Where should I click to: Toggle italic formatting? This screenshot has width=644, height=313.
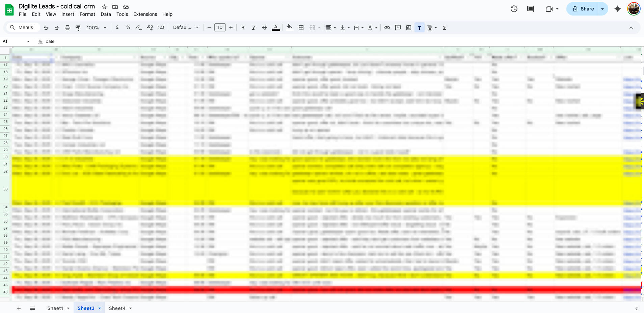253,28
